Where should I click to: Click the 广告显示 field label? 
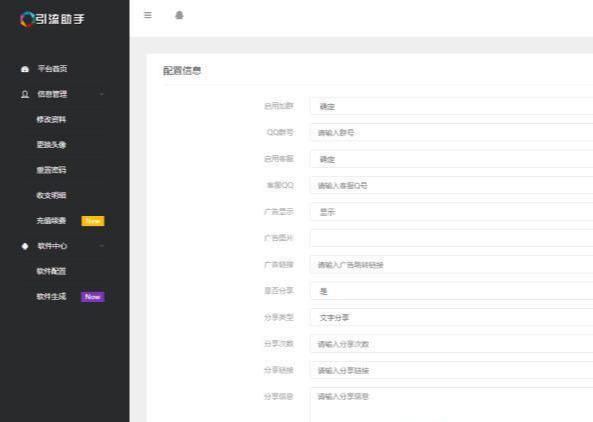click(278, 212)
